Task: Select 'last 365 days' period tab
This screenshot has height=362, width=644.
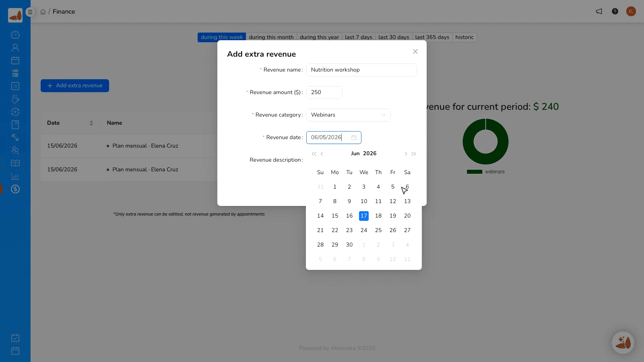Action: click(432, 37)
